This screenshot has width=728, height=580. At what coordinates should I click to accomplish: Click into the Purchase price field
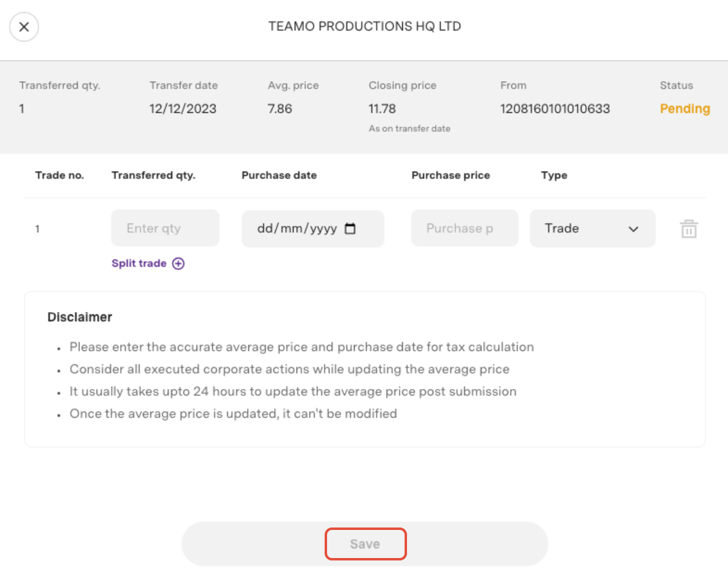pyautogui.click(x=464, y=228)
